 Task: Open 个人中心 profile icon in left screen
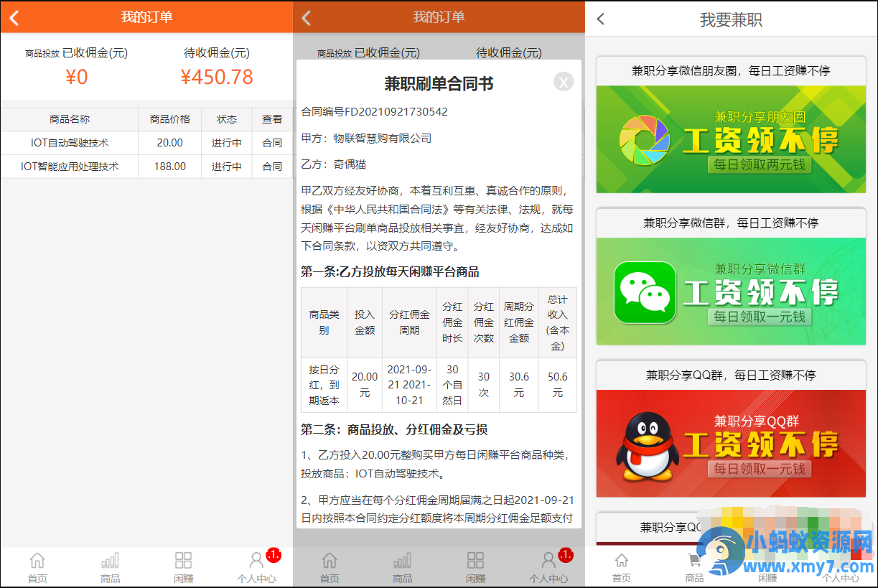[x=256, y=566]
